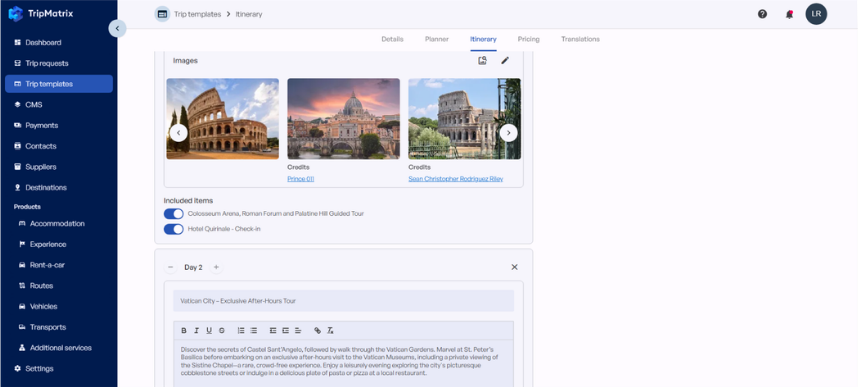
Task: Select the Colosseum thumbnail credited to Sean Riley
Action: (465, 119)
